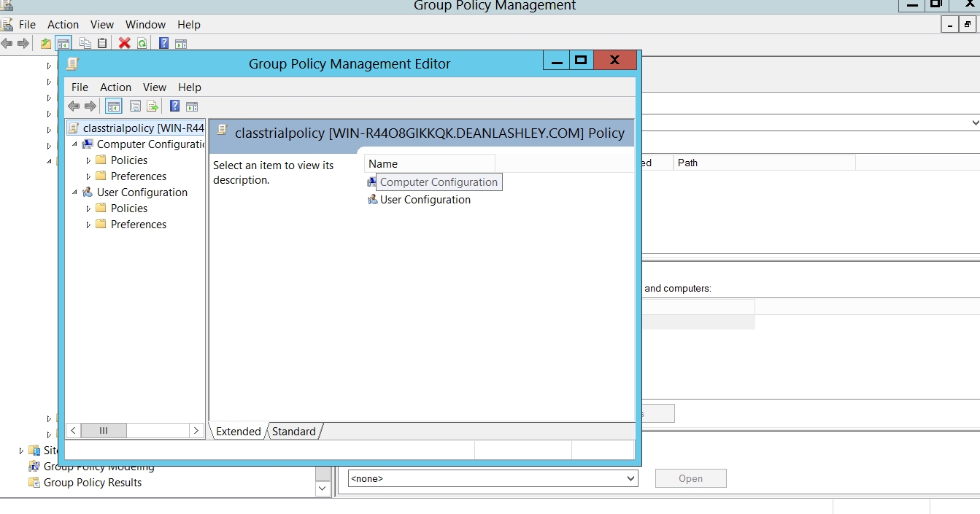Image resolution: width=980 pixels, height=514 pixels.
Task: Click the Export List icon in editor toolbar
Action: coord(153,106)
